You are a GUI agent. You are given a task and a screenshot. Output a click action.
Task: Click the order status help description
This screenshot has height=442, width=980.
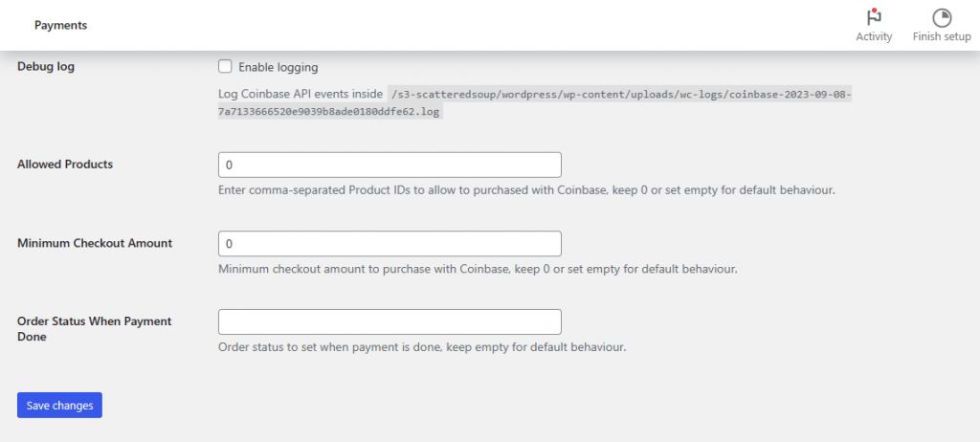click(x=422, y=346)
